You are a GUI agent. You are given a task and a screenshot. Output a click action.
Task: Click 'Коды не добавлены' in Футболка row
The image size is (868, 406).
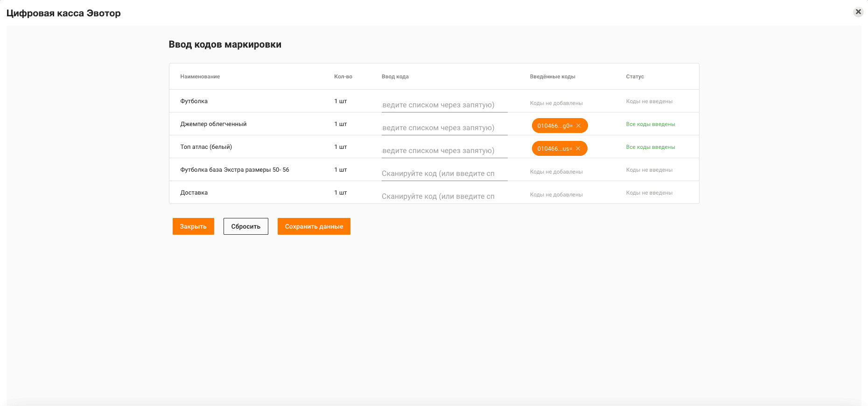coord(556,103)
